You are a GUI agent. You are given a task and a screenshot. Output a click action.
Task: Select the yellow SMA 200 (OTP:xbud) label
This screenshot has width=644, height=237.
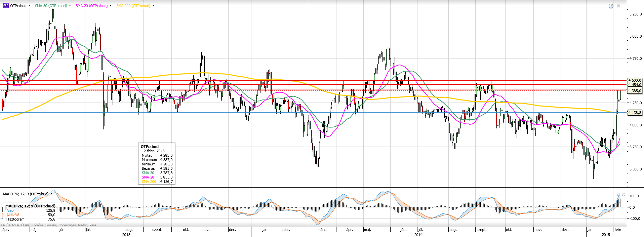point(133,6)
